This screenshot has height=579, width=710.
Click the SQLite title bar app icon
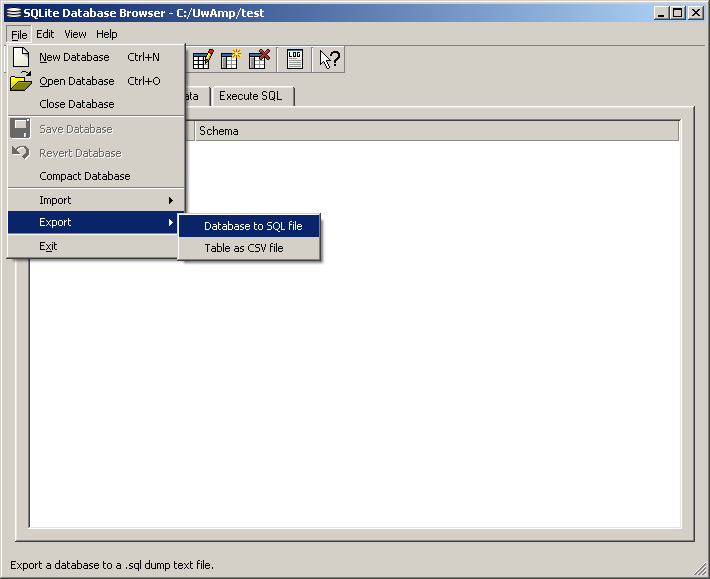coord(14,13)
